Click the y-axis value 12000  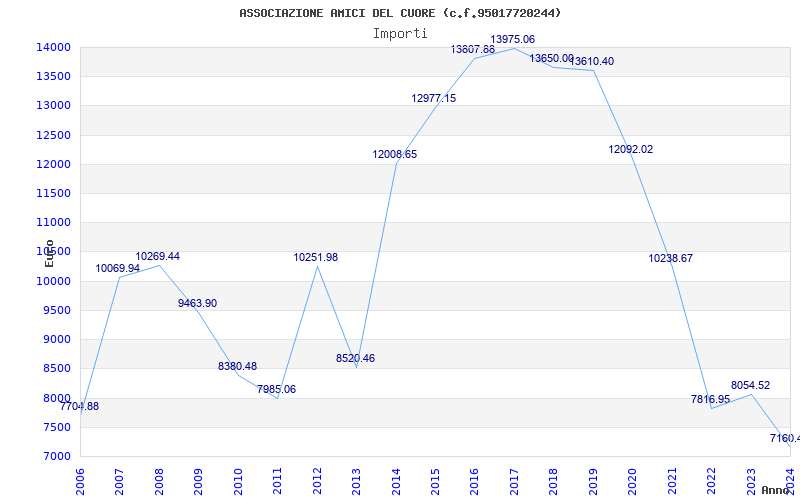(53, 164)
